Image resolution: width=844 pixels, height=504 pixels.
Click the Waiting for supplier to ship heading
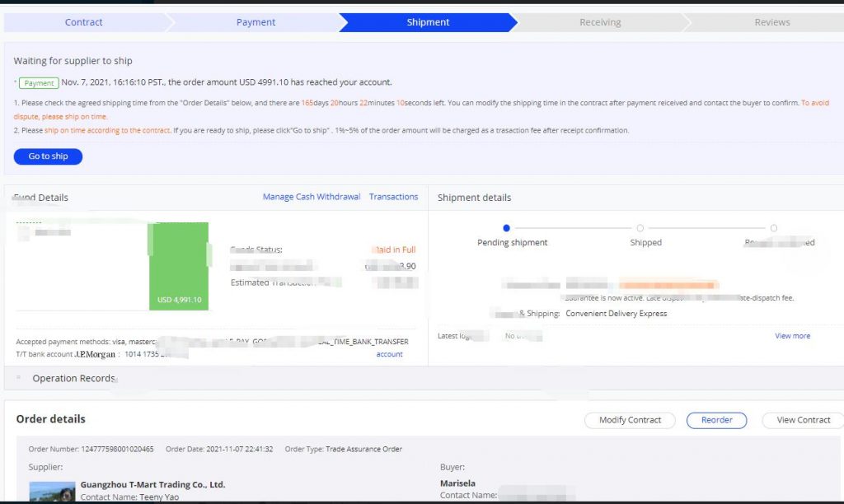pyautogui.click(x=73, y=61)
